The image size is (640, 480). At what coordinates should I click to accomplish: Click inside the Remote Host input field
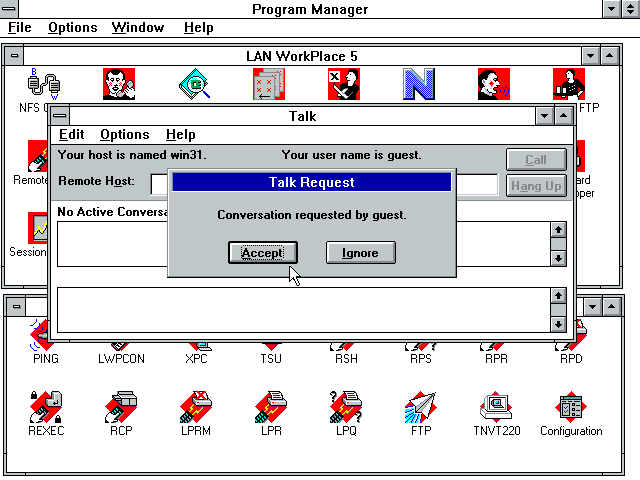[324, 184]
